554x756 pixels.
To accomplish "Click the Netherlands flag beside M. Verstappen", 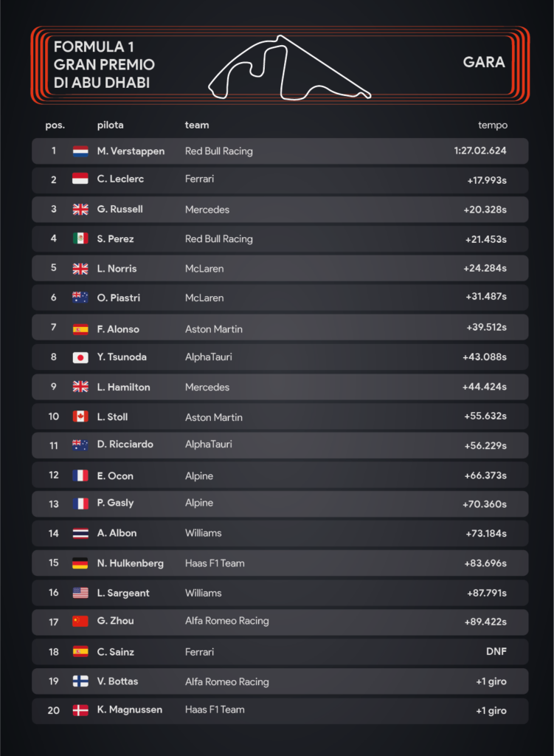I will [80, 151].
